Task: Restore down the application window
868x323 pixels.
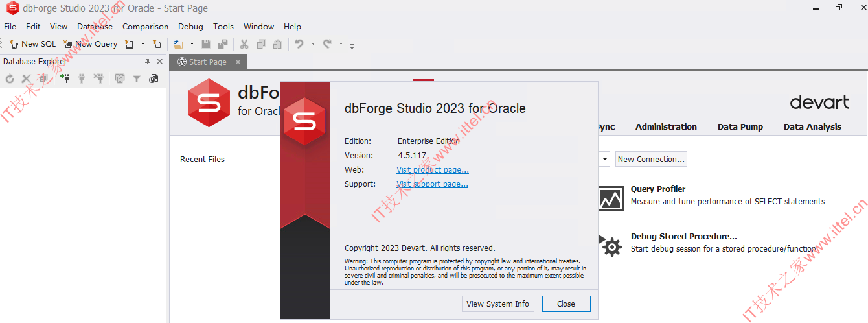Action: [x=839, y=8]
